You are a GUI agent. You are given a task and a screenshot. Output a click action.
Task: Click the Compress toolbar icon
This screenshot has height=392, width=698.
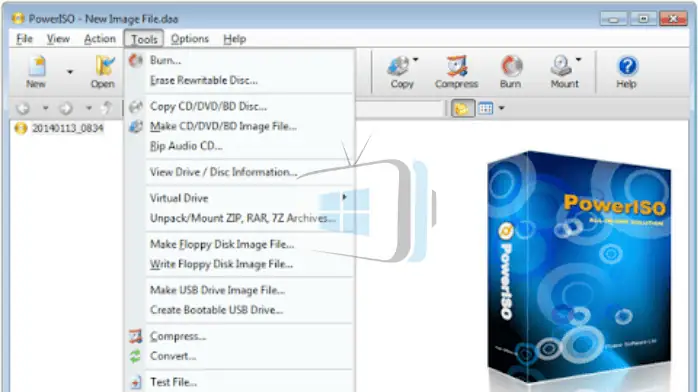[x=456, y=72]
